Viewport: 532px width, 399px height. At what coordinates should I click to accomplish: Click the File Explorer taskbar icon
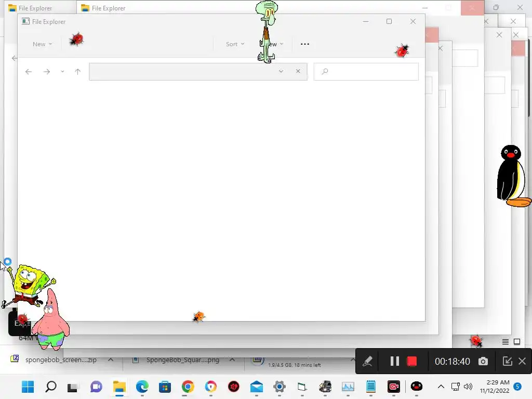coord(119,387)
